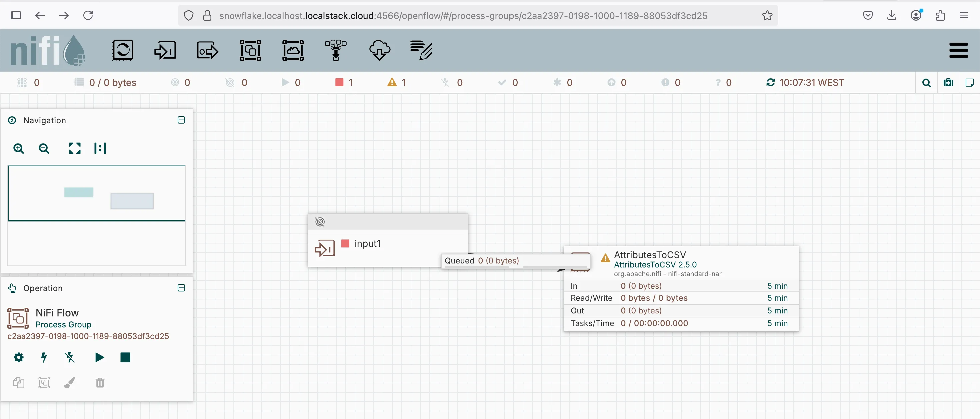Viewport: 980px width, 419px height.
Task: Open the browser extensions menu
Action: point(940,15)
